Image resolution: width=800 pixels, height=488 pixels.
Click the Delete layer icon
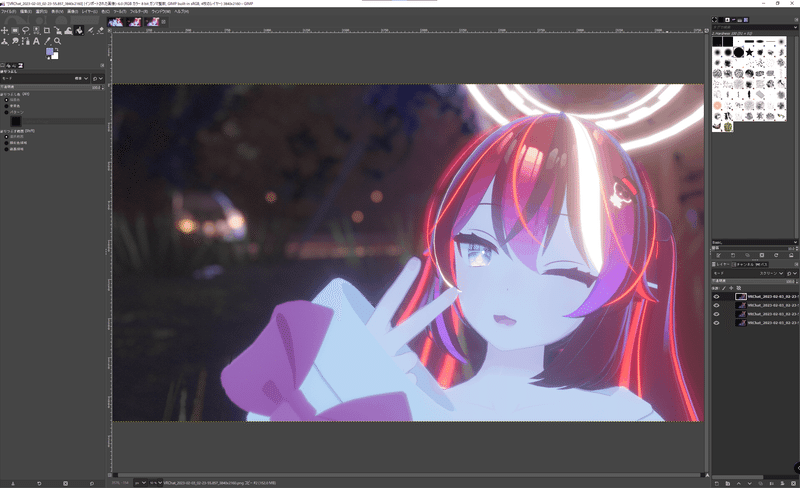coord(793,483)
